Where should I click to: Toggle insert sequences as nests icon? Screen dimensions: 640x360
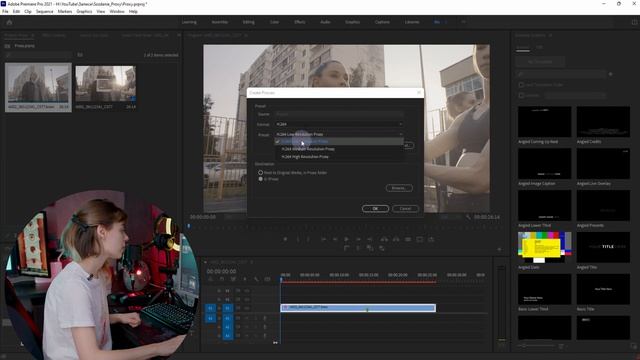click(x=210, y=279)
